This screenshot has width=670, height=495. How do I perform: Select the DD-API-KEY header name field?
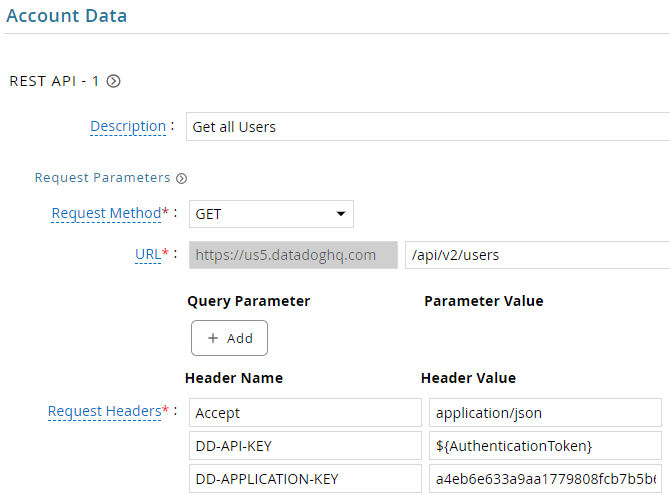tap(305, 446)
